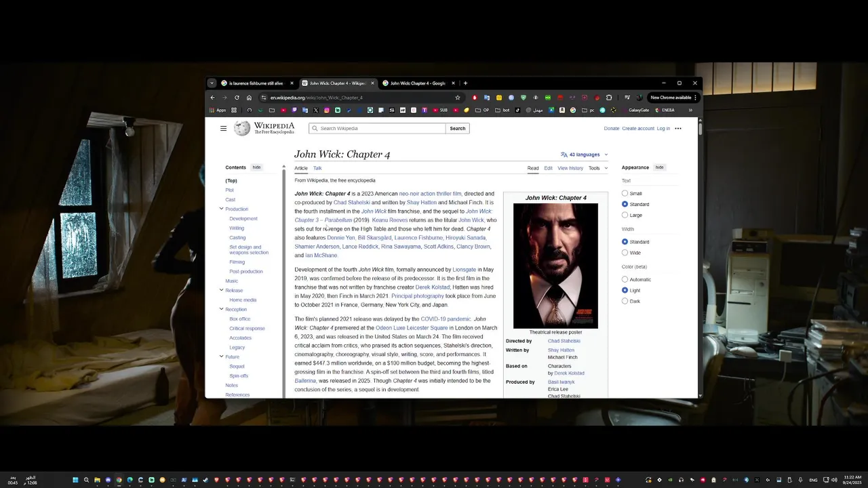
Task: Open the browser home page
Action: pos(249,98)
